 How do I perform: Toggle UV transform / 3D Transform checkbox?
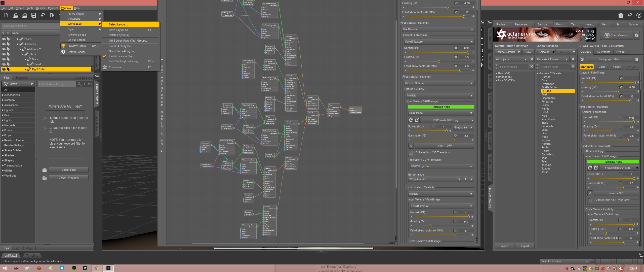(x=411, y=153)
